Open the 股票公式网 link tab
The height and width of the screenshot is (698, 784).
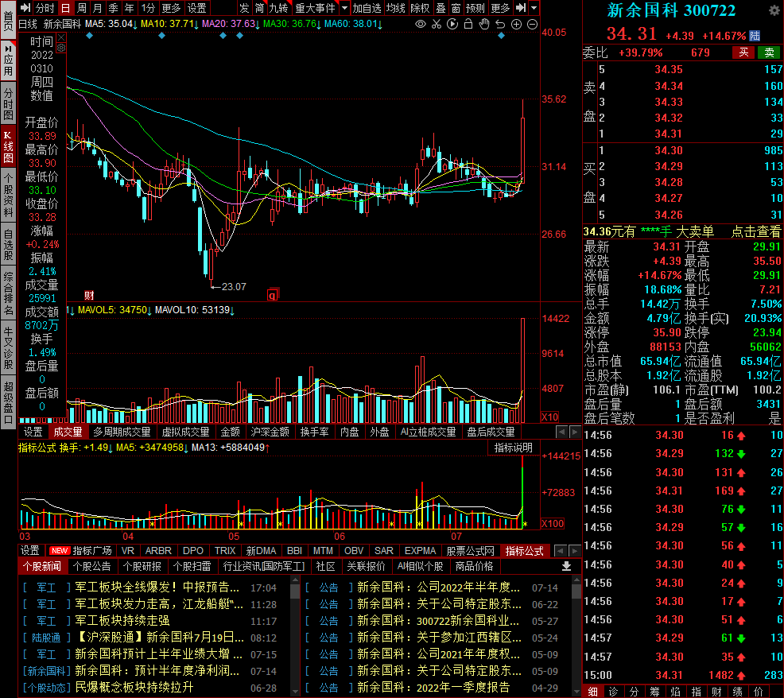tap(470, 550)
